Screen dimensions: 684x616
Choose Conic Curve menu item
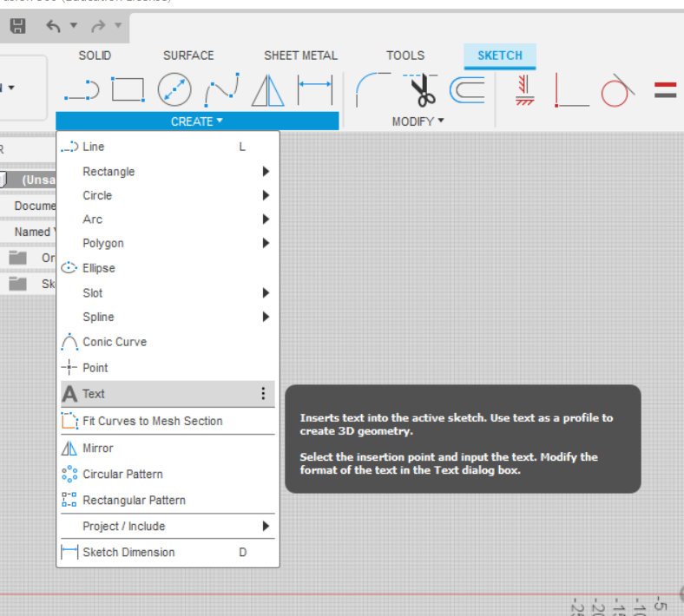(x=168, y=342)
